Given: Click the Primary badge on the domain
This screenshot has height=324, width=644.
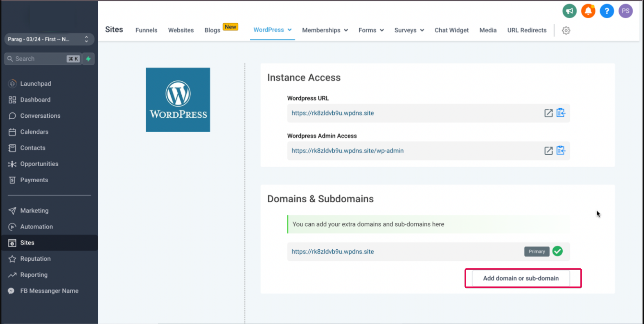Looking at the screenshot, I should (536, 252).
